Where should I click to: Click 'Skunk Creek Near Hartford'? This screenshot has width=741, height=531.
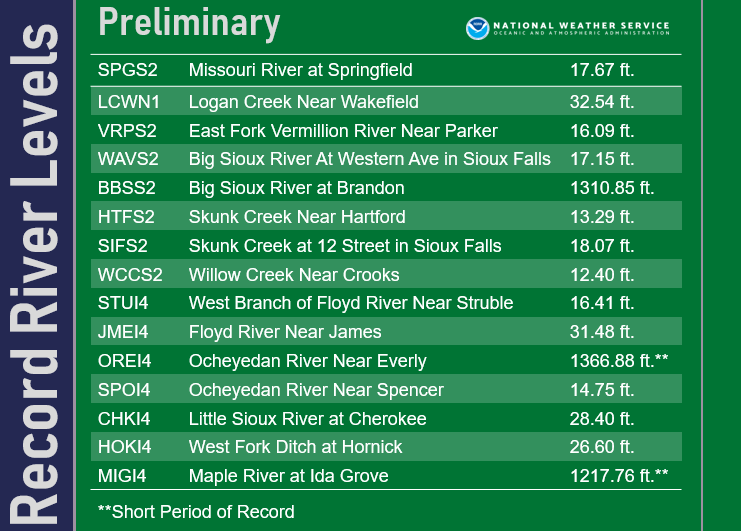[297, 217]
